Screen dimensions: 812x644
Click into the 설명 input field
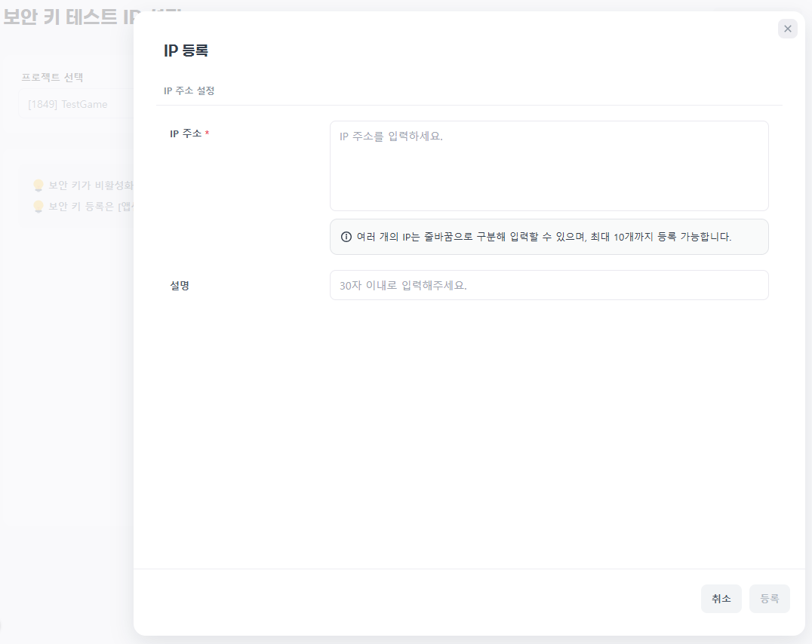(549, 285)
